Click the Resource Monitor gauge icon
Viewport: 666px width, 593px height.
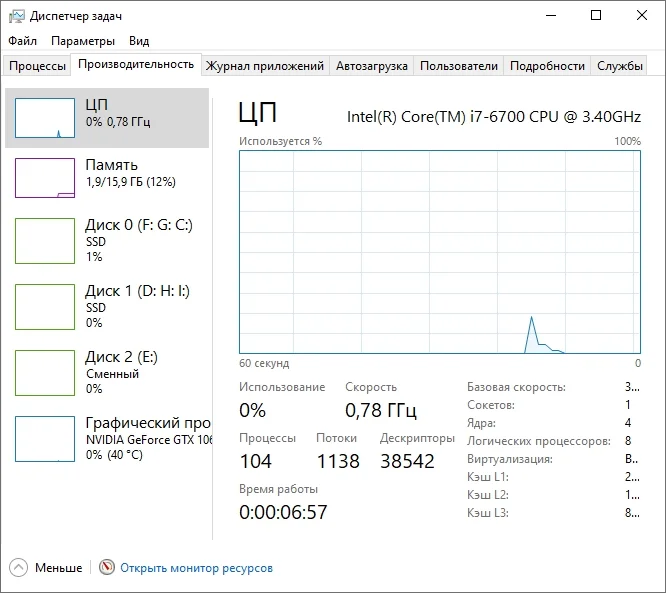107,567
